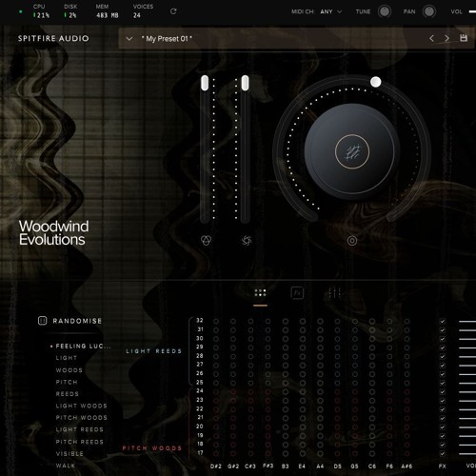The width and height of the screenshot is (476, 476).
Task: Click the target icon below the big knob
Action: (352, 241)
